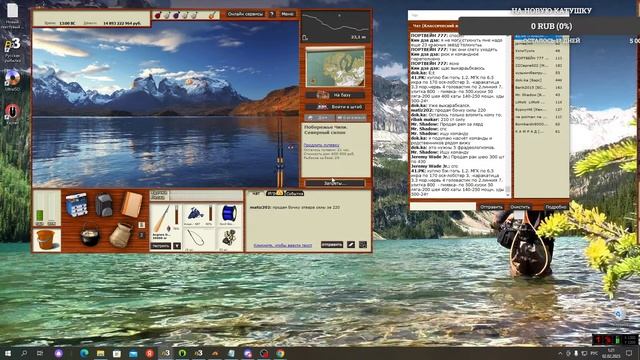Viewport: 640px width, 360px height.
Task: Select the blue bait slot
Action: (x=199, y=215)
